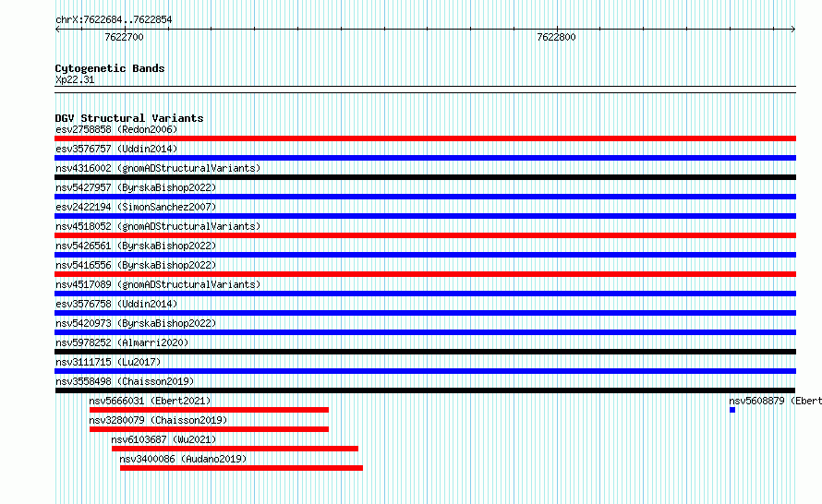Open nsv4316002 (gnomADStructuralVariants) label

(158, 168)
